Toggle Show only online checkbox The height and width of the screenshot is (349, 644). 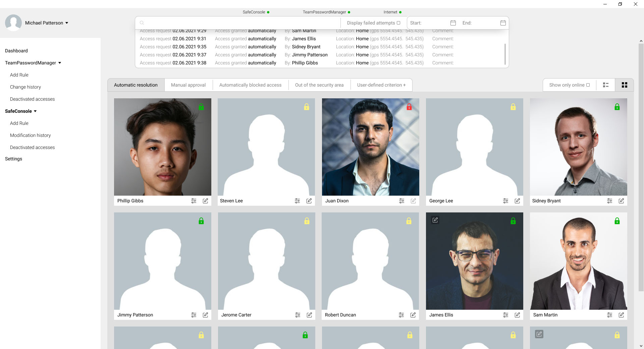[588, 85]
